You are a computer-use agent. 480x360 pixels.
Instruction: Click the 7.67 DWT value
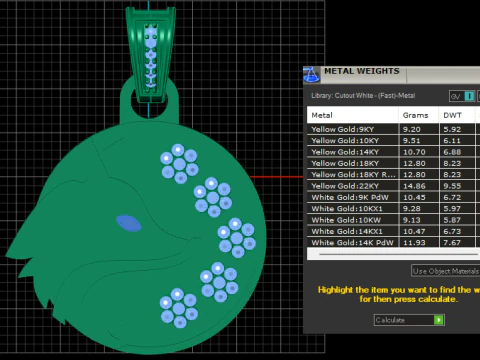452,243
